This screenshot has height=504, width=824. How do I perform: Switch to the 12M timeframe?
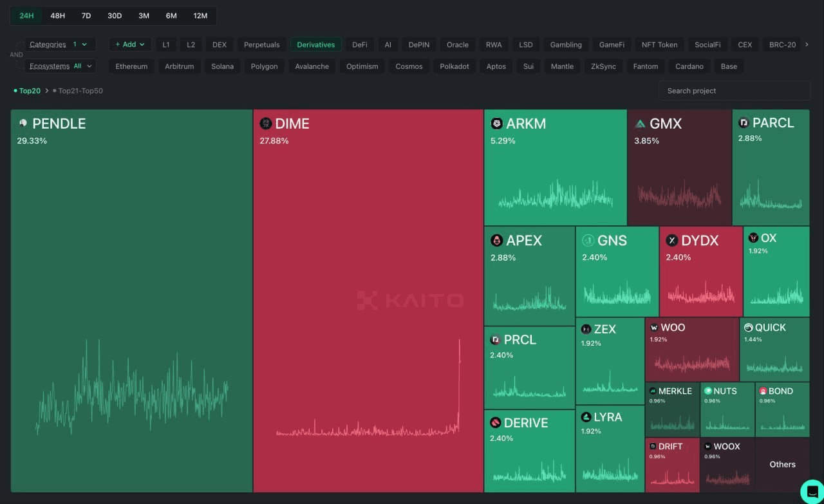[200, 15]
